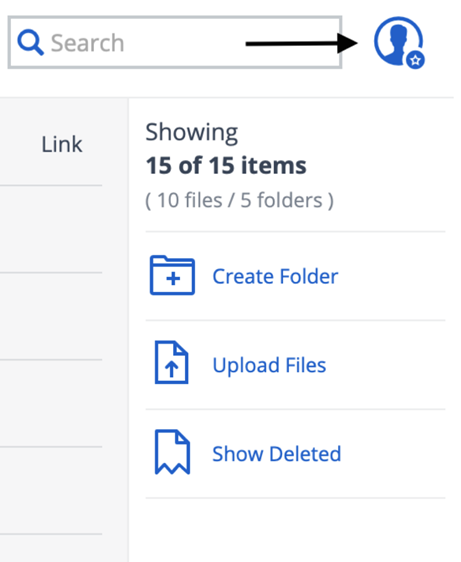
Task: Click the '10 files / 5 folders' summary
Action: click(239, 200)
